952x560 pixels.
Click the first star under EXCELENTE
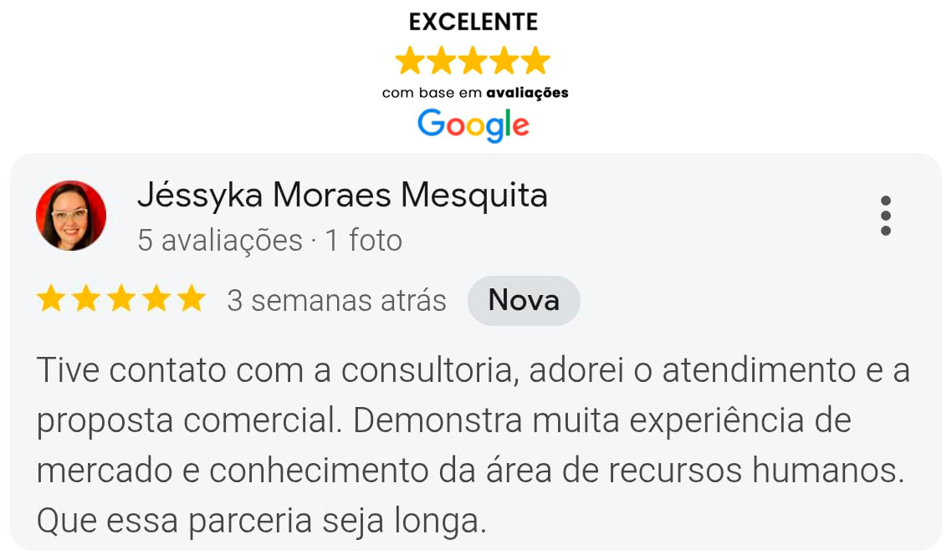pos(410,61)
